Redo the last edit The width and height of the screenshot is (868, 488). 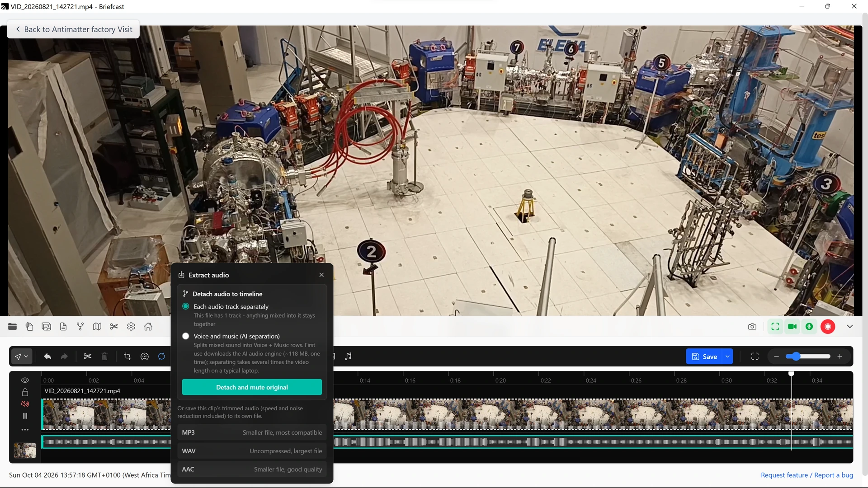point(64,356)
